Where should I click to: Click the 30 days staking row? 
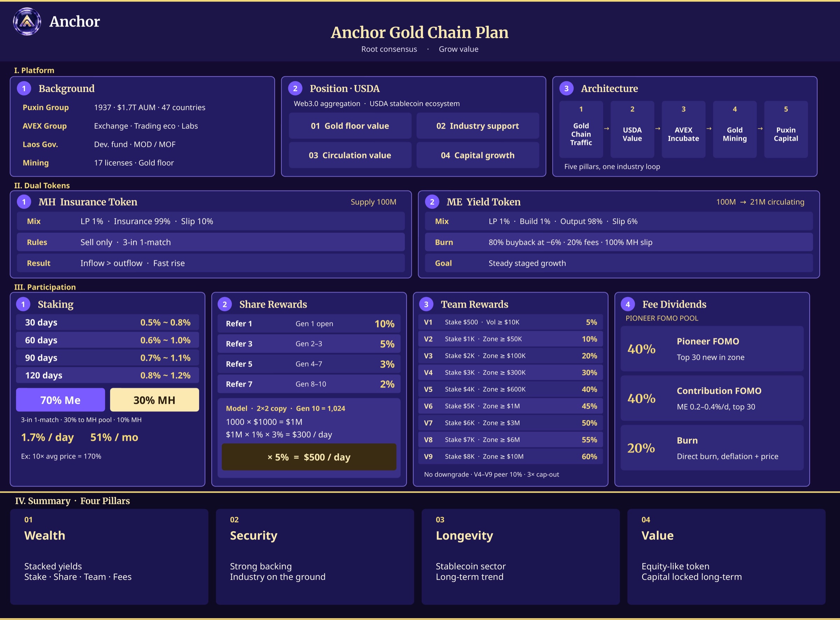click(x=108, y=322)
